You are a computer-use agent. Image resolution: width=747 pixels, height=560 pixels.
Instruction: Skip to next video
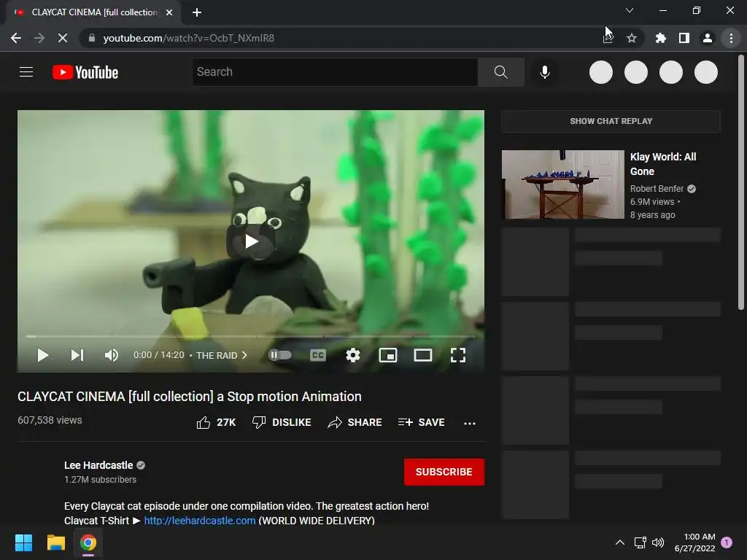point(77,355)
